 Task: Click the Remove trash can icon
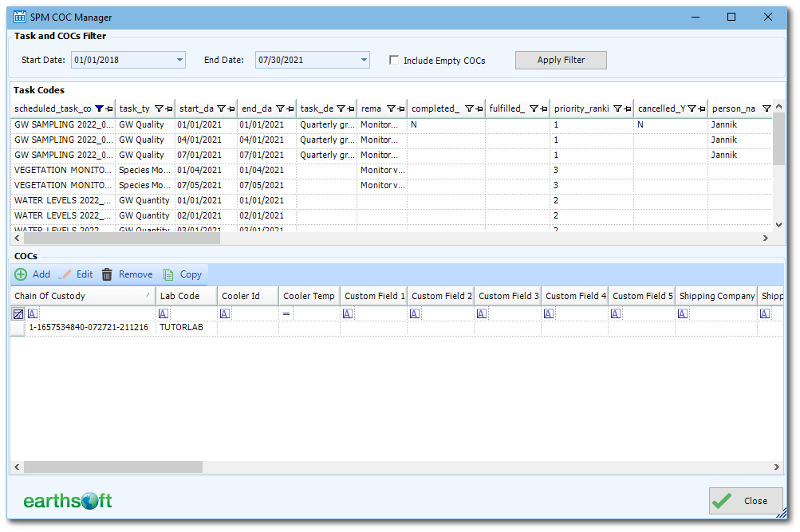[x=107, y=274]
